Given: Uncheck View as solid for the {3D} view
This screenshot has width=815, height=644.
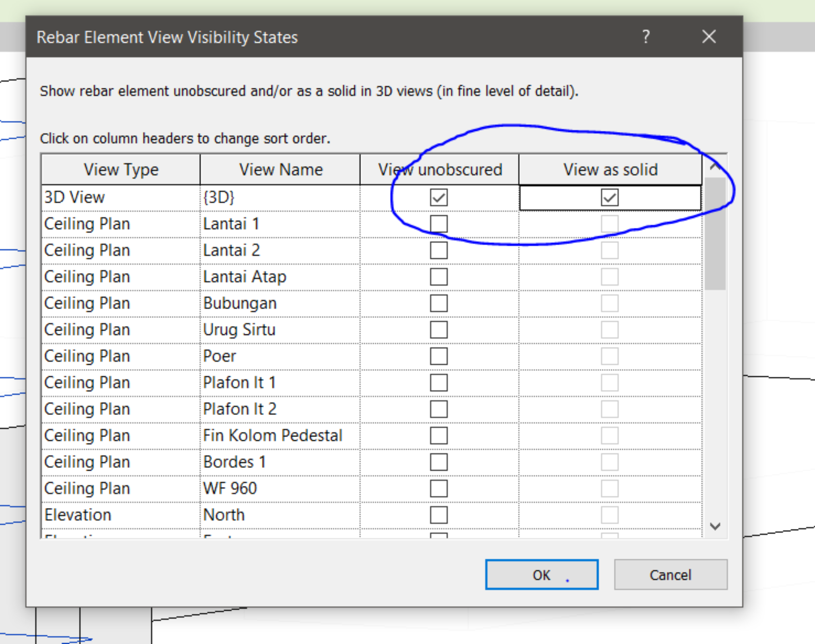Looking at the screenshot, I should (x=610, y=197).
